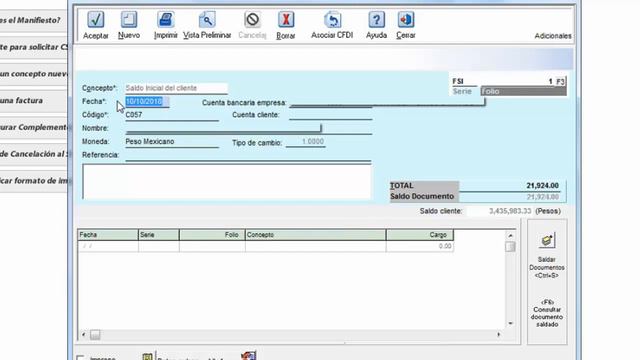Open Asociar CFDI tool

click(332, 20)
